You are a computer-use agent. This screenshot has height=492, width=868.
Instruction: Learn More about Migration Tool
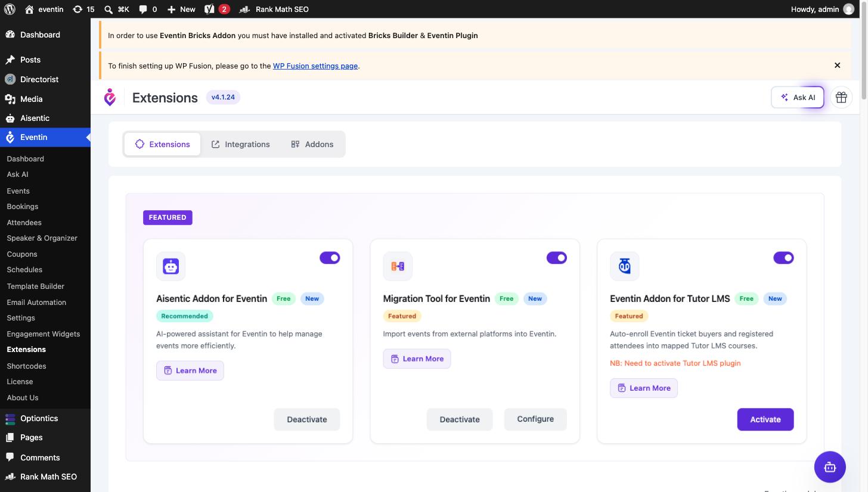[x=417, y=359]
